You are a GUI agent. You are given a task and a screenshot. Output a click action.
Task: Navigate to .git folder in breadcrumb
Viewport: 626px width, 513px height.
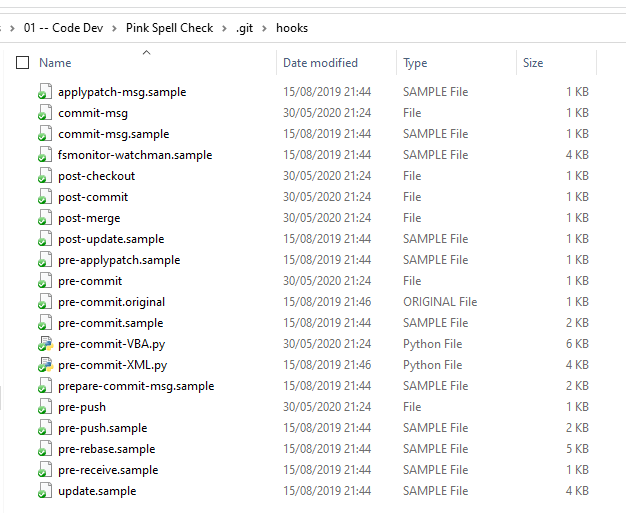coord(245,28)
